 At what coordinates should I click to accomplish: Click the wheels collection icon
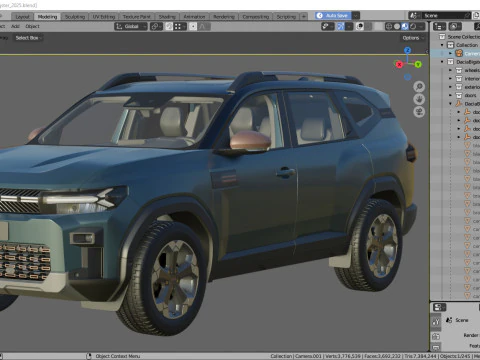[x=459, y=70]
